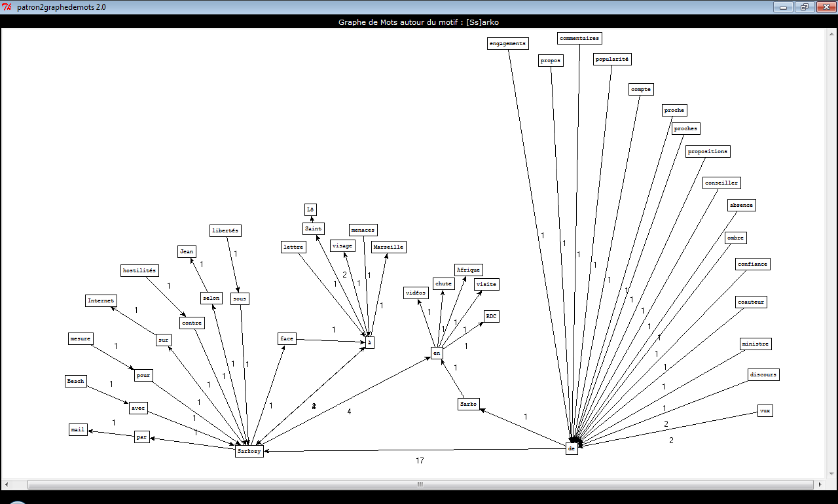This screenshot has height=504, width=838.
Task: Click the 'Lé' node
Action: [311, 209]
